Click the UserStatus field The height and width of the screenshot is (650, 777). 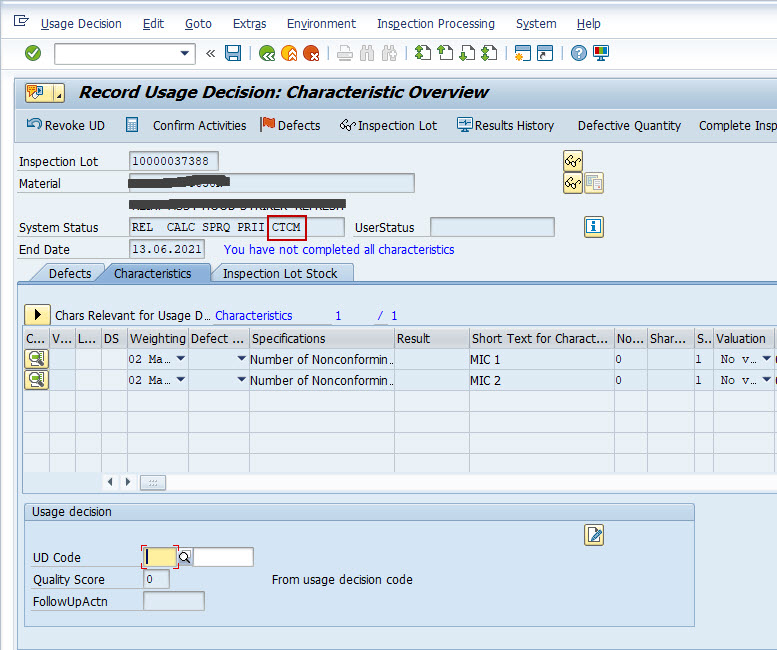point(492,227)
